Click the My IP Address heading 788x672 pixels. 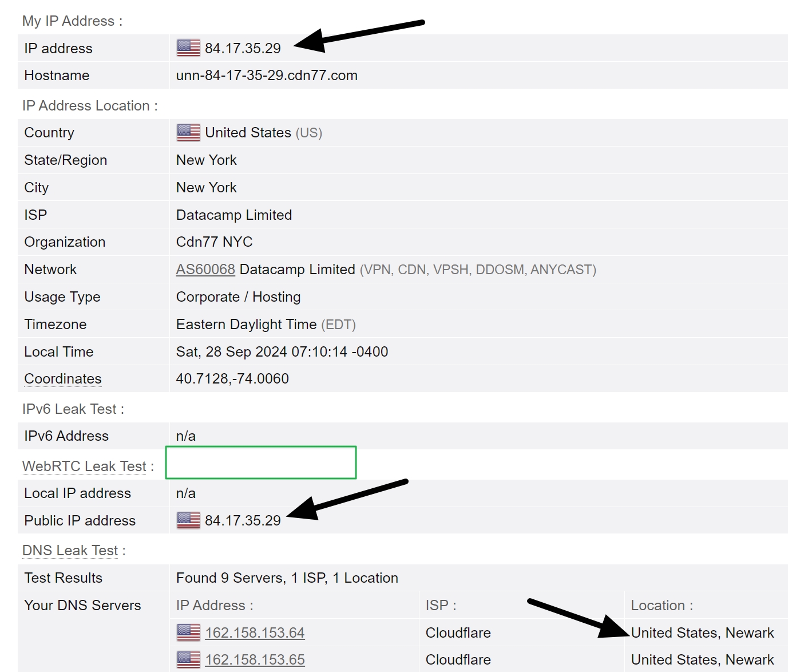(x=68, y=21)
